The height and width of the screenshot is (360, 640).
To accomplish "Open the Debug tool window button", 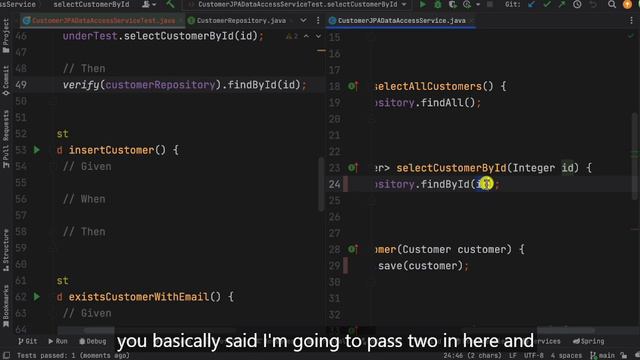I will pos(93,341).
